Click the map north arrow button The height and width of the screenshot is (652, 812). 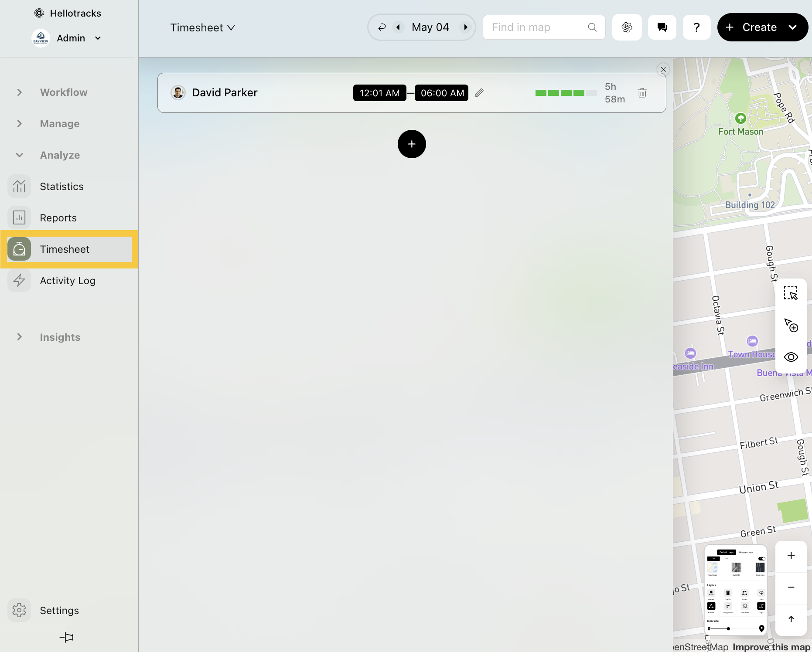click(791, 619)
